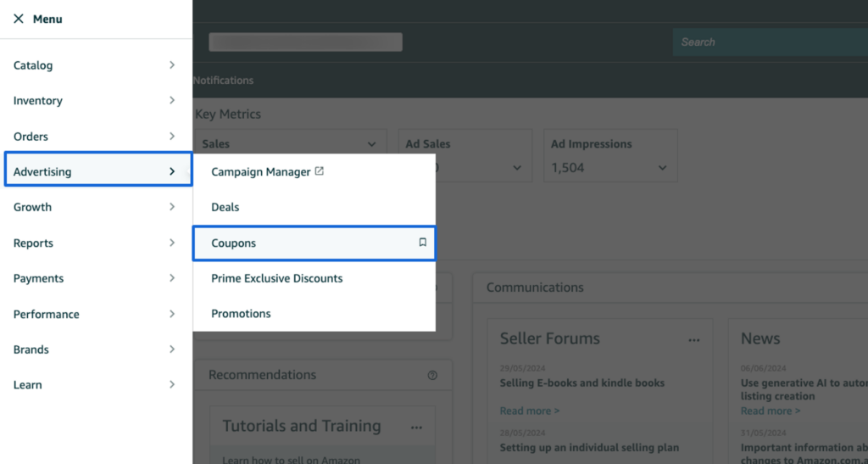This screenshot has height=464, width=868.
Task: Open the Growth menu item
Action: tap(97, 207)
